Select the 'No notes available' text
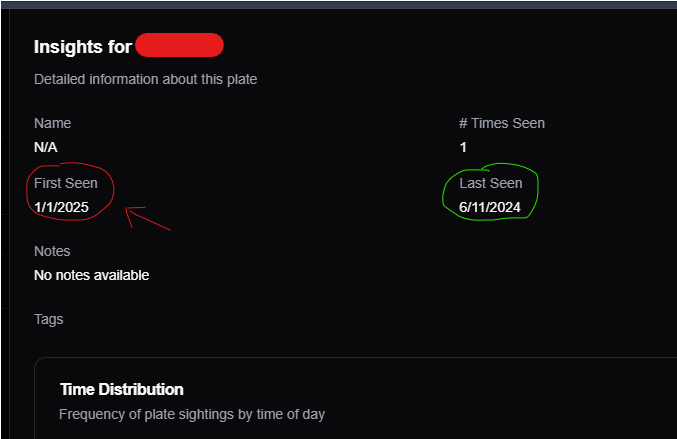Viewport: 677px width, 439px height. [92, 275]
